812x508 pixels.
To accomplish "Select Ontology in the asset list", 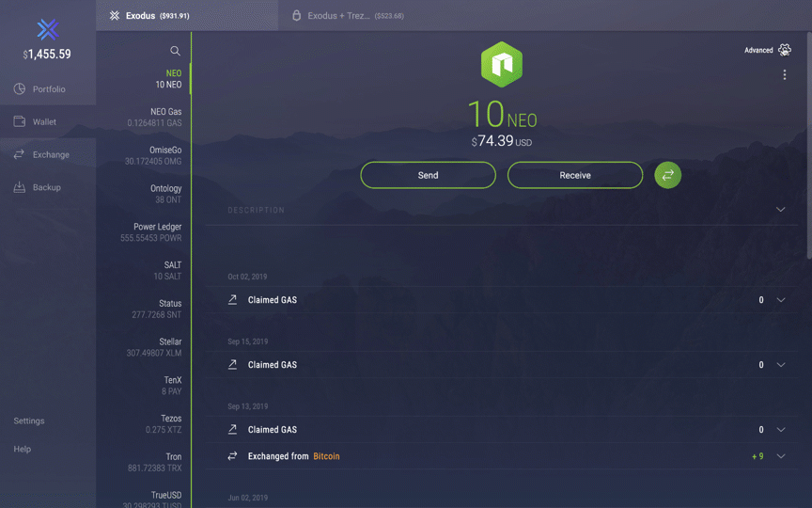I will (x=144, y=194).
